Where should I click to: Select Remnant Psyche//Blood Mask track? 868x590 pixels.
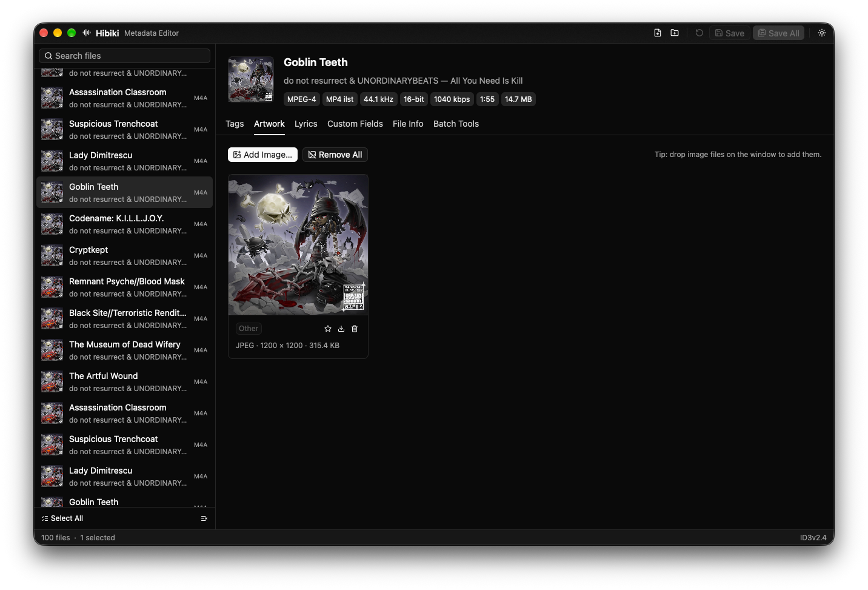[125, 287]
